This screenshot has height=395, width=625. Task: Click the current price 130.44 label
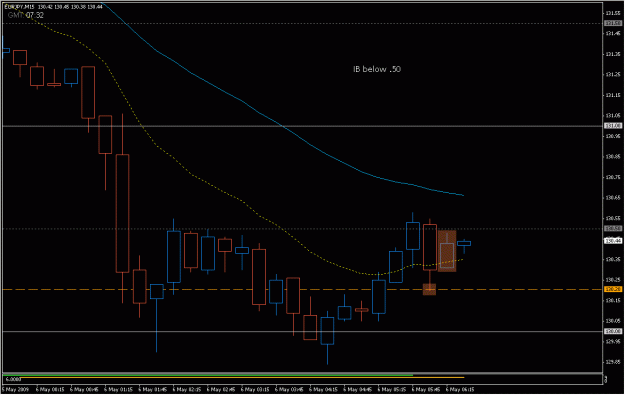[613, 241]
